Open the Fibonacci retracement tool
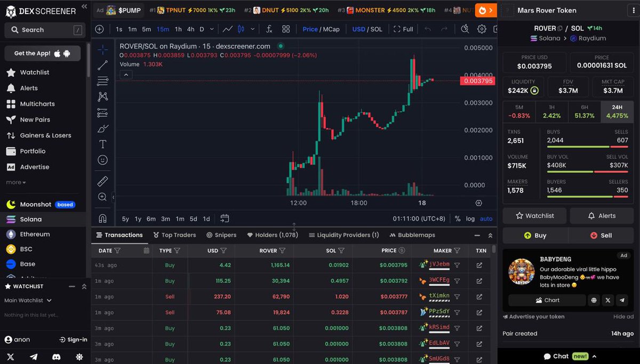 103,81
